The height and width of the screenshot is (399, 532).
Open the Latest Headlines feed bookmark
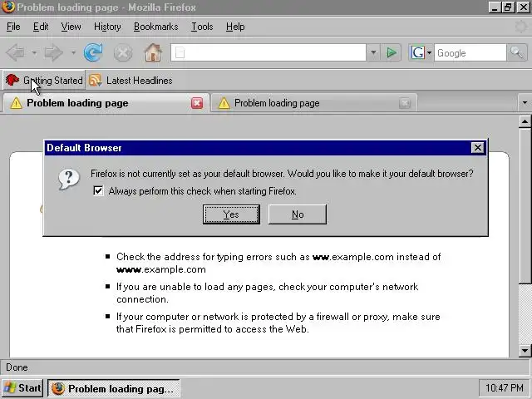click(x=131, y=81)
